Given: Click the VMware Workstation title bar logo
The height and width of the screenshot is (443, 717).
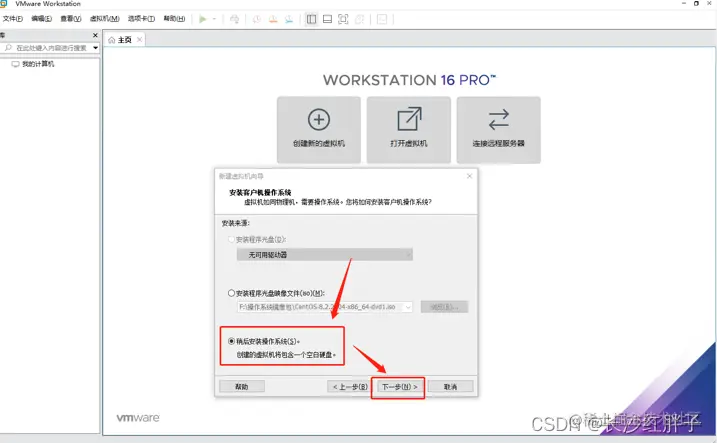Looking at the screenshot, I should coord(4,4).
